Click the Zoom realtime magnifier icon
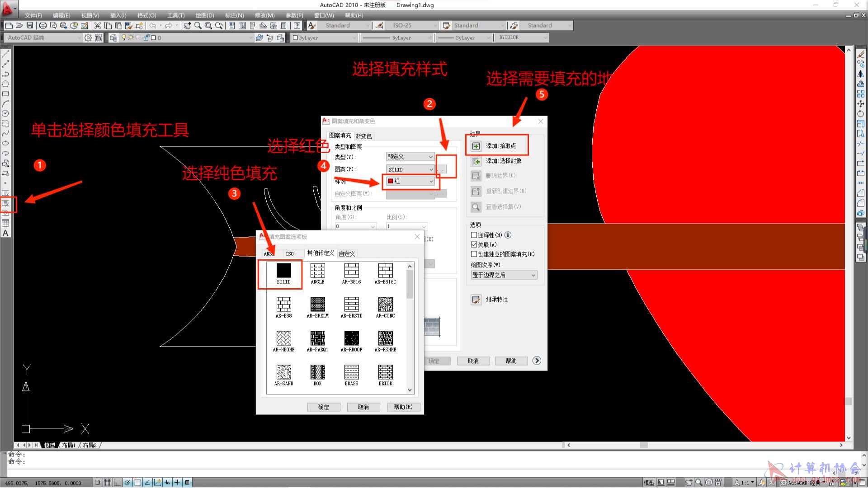This screenshot has width=868, height=488. [x=198, y=25]
